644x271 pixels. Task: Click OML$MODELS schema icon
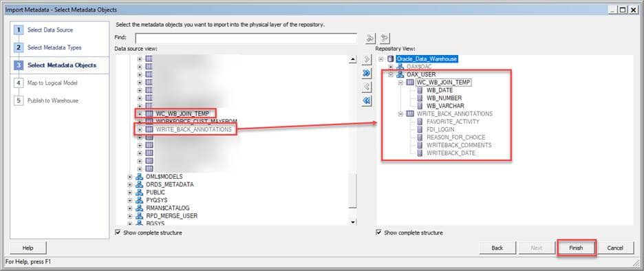pyautogui.click(x=139, y=177)
